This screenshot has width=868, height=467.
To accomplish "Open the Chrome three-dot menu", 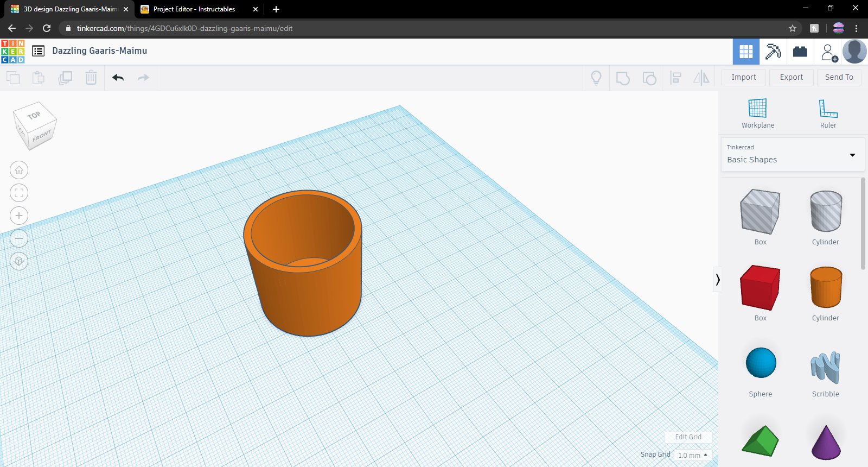I will 857,28.
